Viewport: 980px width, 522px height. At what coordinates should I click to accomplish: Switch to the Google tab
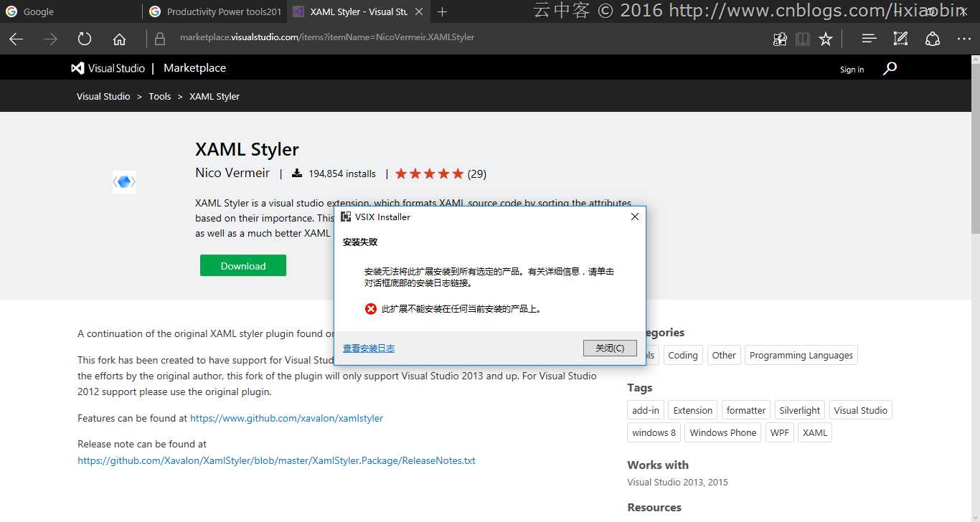(x=70, y=11)
